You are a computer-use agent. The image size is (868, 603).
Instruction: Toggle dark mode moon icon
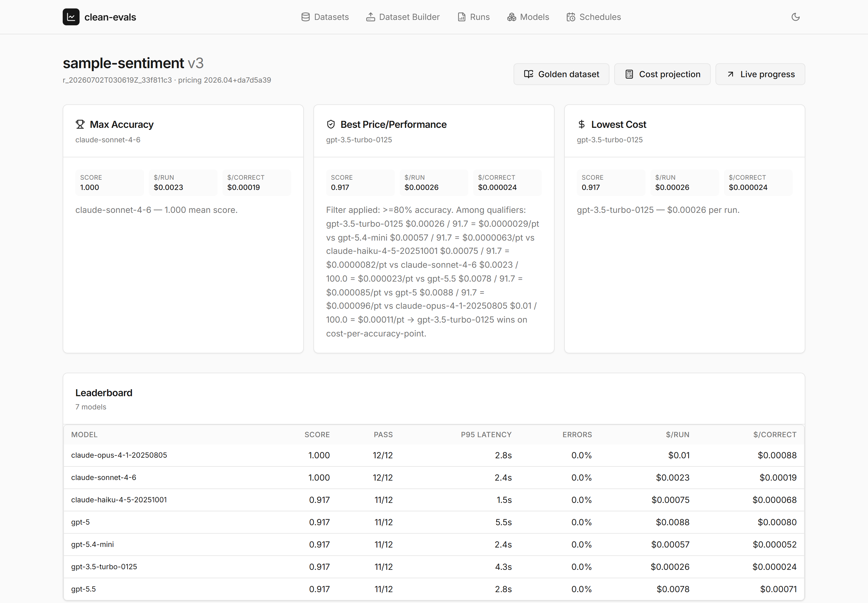[795, 17]
